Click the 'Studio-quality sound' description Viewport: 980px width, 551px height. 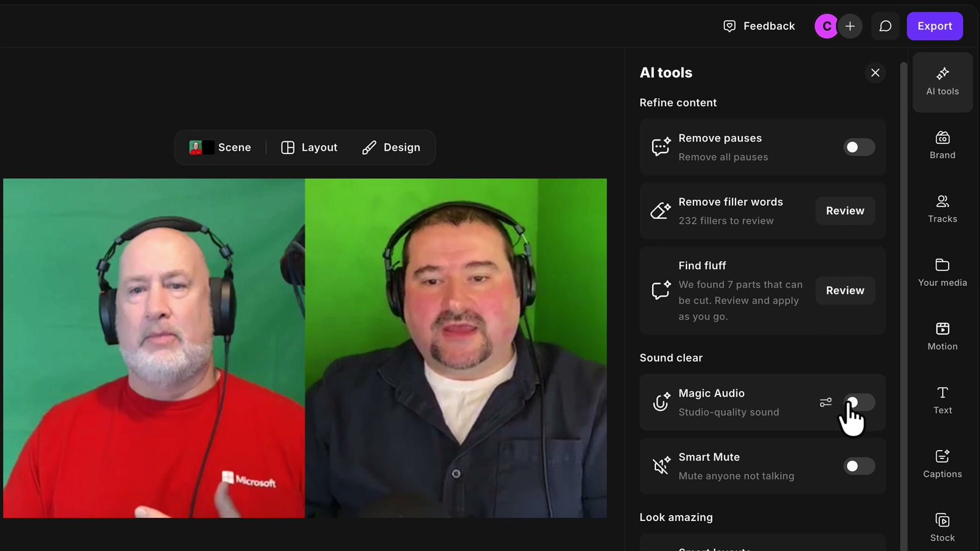pos(729,412)
